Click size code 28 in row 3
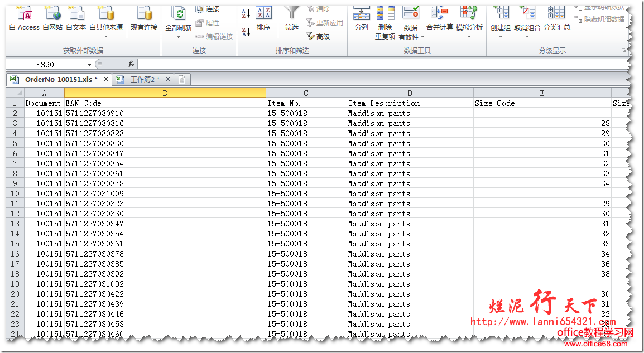Screen dimensions: 644x353 [542, 123]
